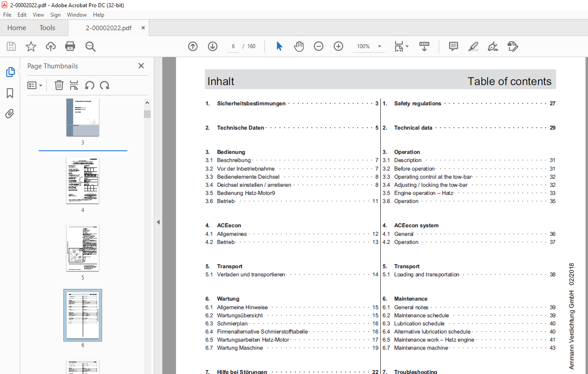Image resolution: width=588 pixels, height=374 pixels.
Task: Open the File menu
Action: (x=7, y=15)
